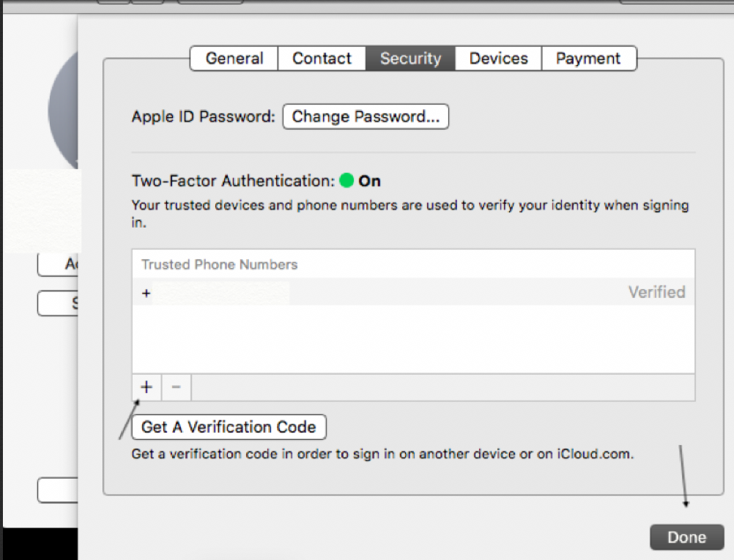Click the Trusted Phone Numbers header

click(x=220, y=264)
